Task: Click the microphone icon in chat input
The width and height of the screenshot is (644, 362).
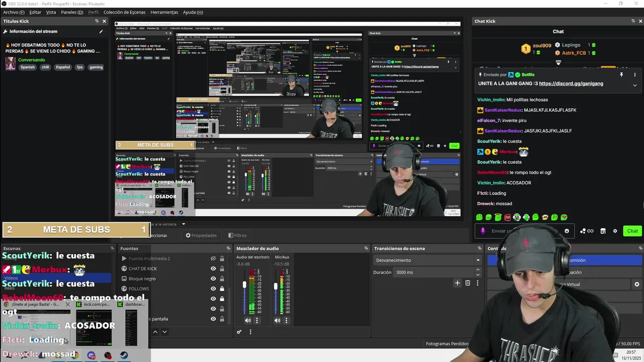Action: click(483, 231)
